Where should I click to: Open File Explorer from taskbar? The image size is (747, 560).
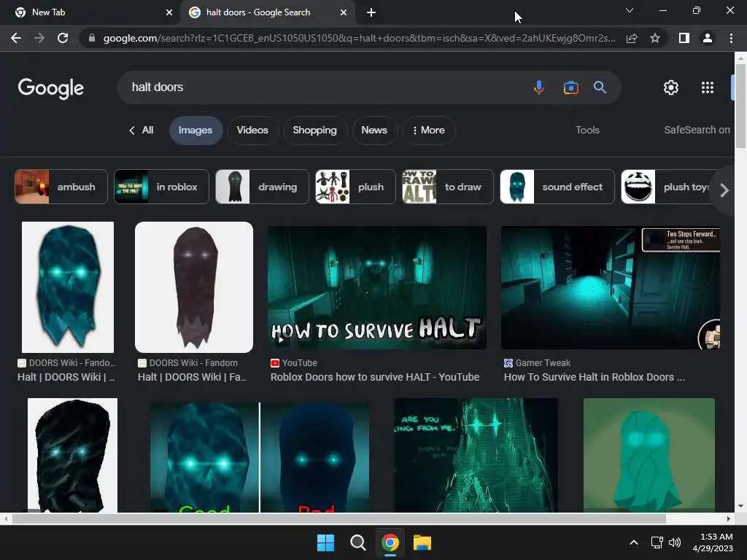pyautogui.click(x=422, y=542)
